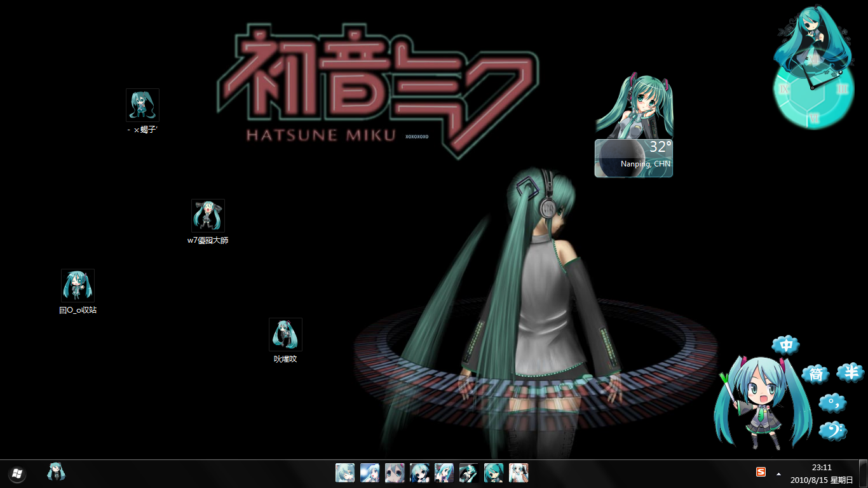Open the pinned Miku icon beside Start
The width and height of the screenshot is (868, 488).
point(56,471)
